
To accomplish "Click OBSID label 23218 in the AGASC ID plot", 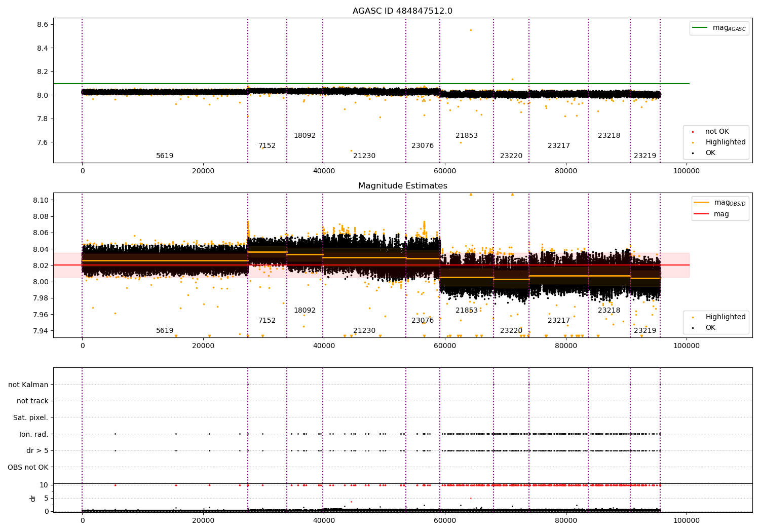I will click(609, 136).
